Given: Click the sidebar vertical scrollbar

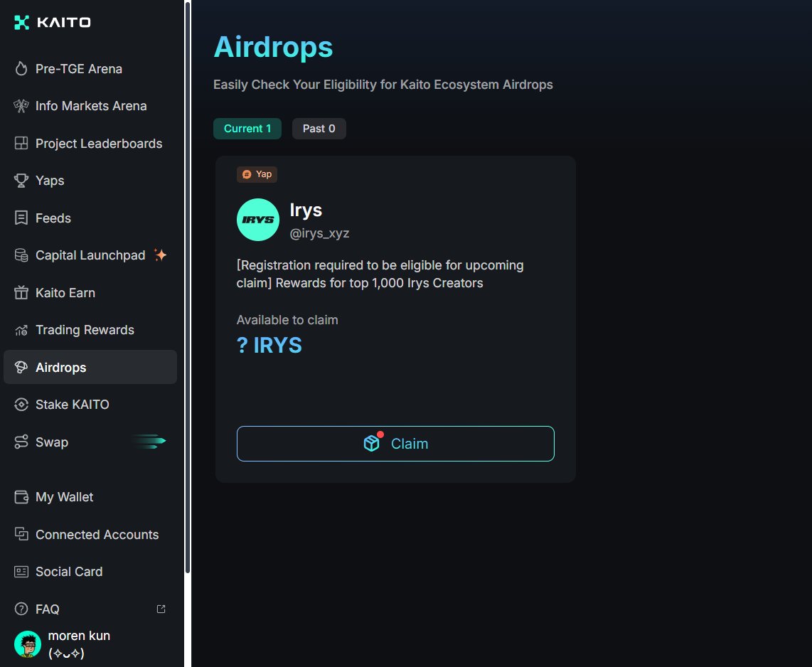Looking at the screenshot, I should coord(188,287).
